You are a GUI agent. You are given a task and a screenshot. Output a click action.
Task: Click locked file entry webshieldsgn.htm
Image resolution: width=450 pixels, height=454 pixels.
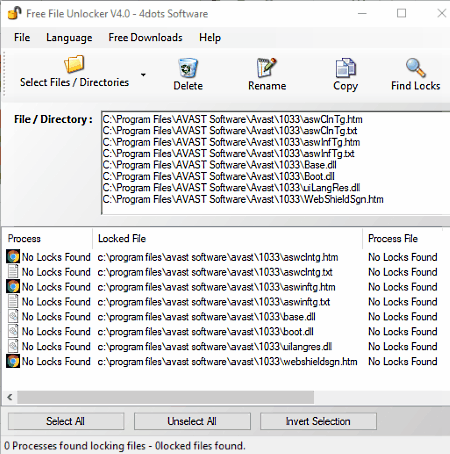coord(227,361)
